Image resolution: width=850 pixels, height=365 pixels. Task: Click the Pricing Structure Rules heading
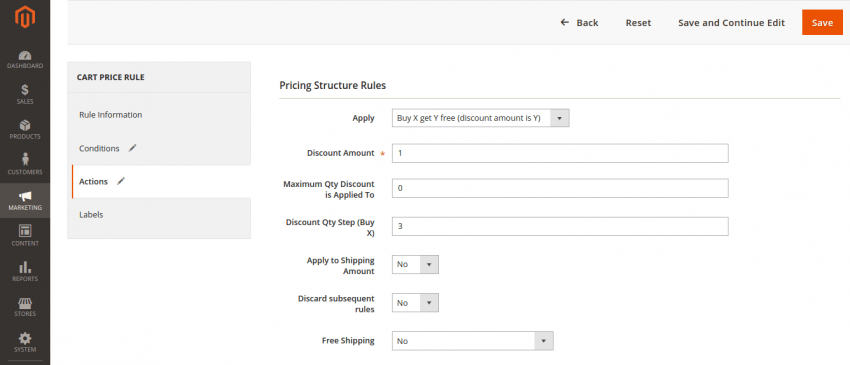click(x=332, y=86)
